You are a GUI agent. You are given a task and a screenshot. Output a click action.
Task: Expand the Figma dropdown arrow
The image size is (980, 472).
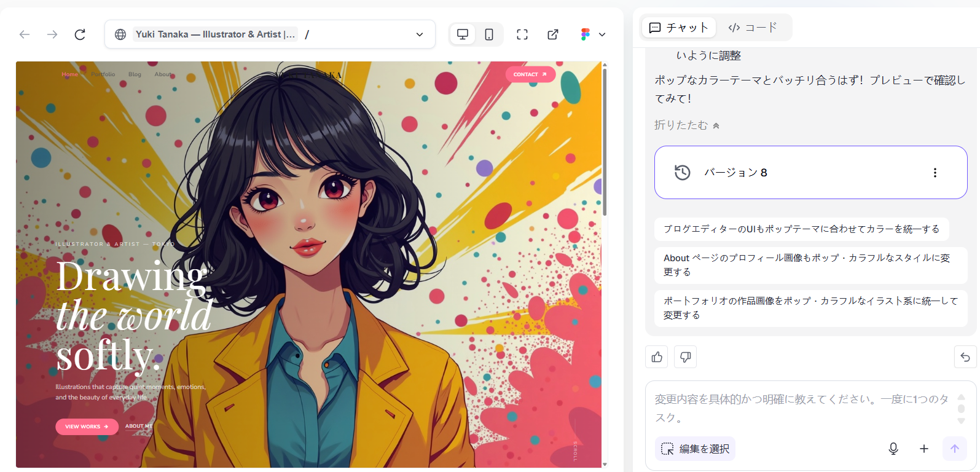(x=602, y=34)
